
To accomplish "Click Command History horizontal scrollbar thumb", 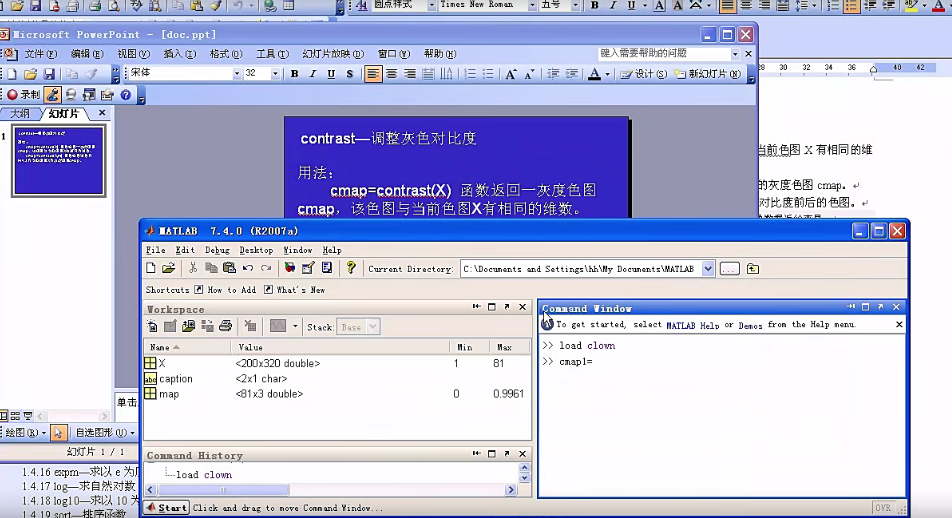I will tap(223, 489).
